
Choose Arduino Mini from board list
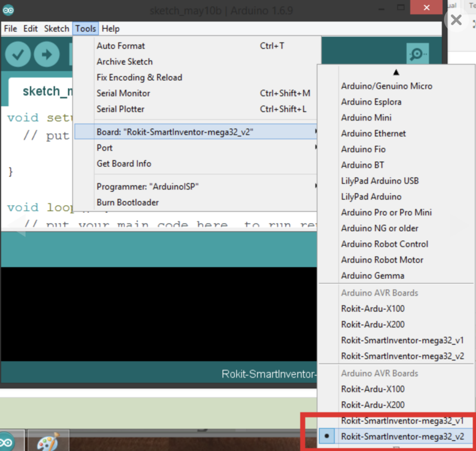[x=366, y=118]
